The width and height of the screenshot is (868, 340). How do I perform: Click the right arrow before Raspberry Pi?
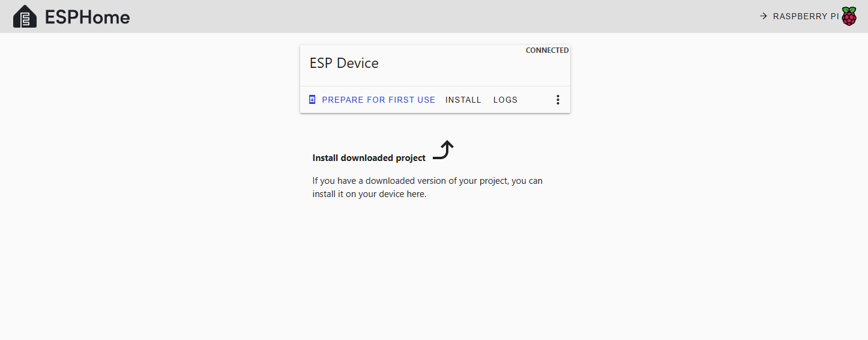click(x=764, y=16)
